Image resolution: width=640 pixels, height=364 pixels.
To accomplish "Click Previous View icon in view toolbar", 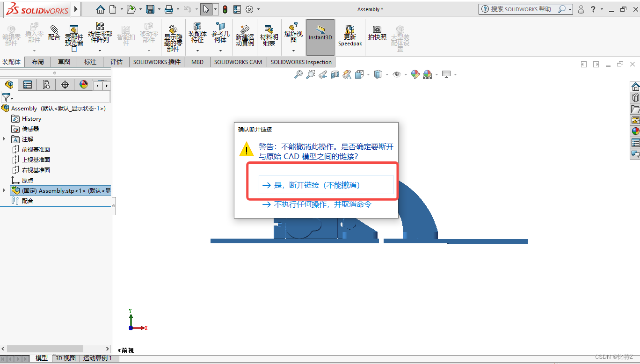I will coord(323,74).
